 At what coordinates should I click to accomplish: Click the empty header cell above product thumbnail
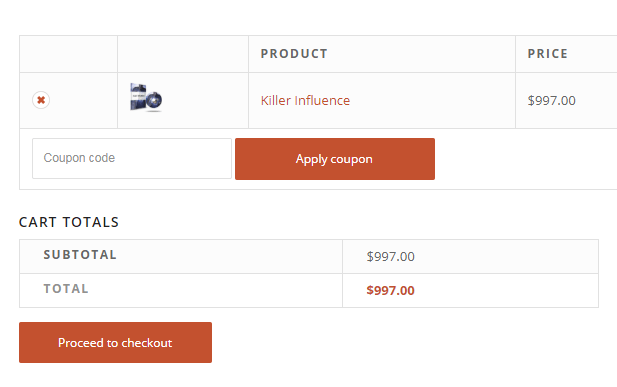(x=183, y=54)
